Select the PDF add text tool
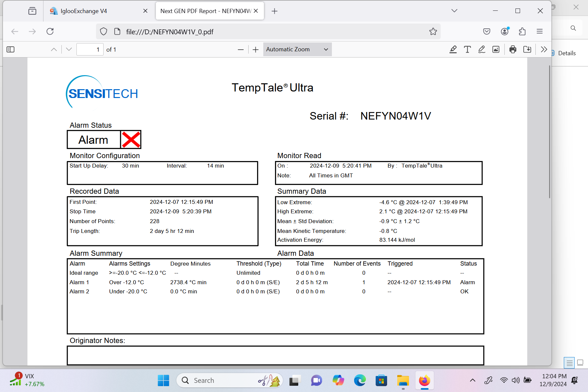The width and height of the screenshot is (588, 392). pos(467,49)
